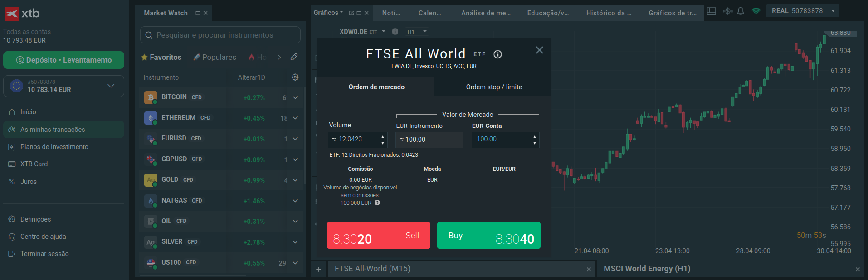Open layout panel icon in top bar
The width and height of the screenshot is (868, 280).
pyautogui.click(x=712, y=11)
